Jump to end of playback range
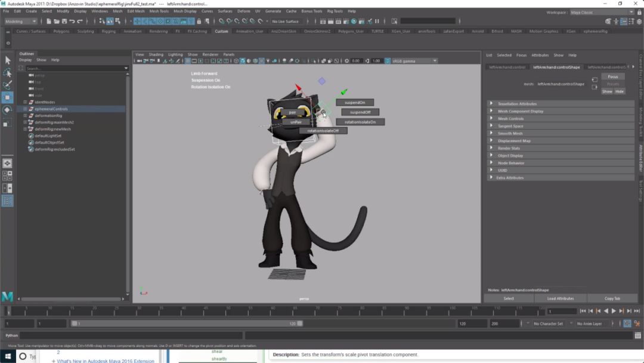The height and width of the screenshot is (363, 644). 636,311
